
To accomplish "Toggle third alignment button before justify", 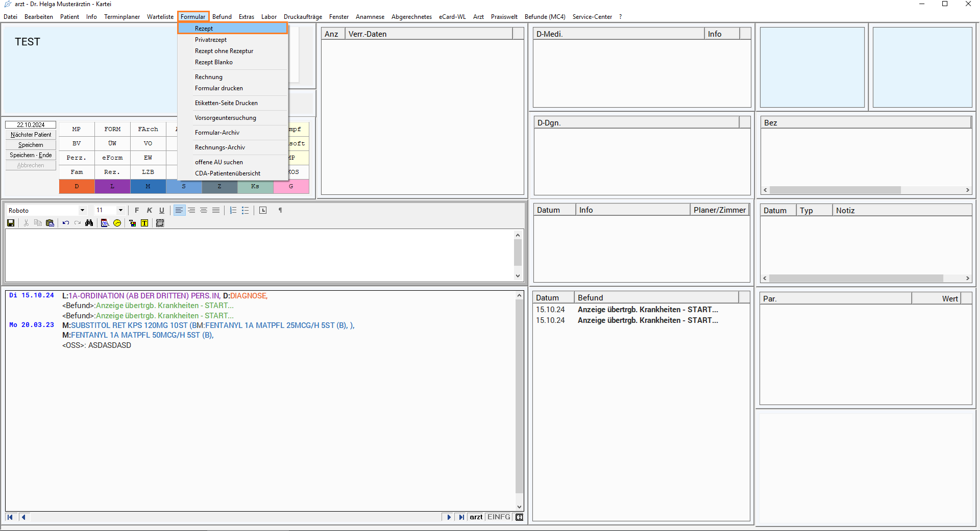I will click(204, 210).
